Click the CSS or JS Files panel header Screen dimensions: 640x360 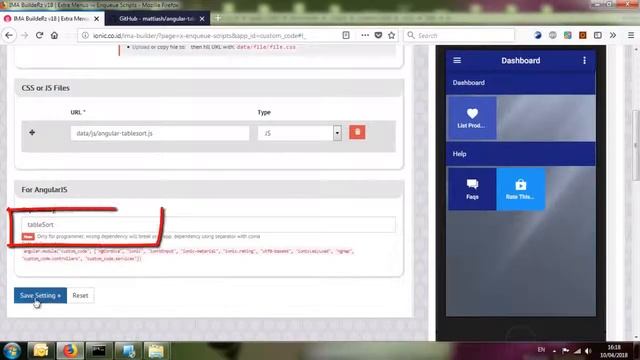pyautogui.click(x=209, y=88)
